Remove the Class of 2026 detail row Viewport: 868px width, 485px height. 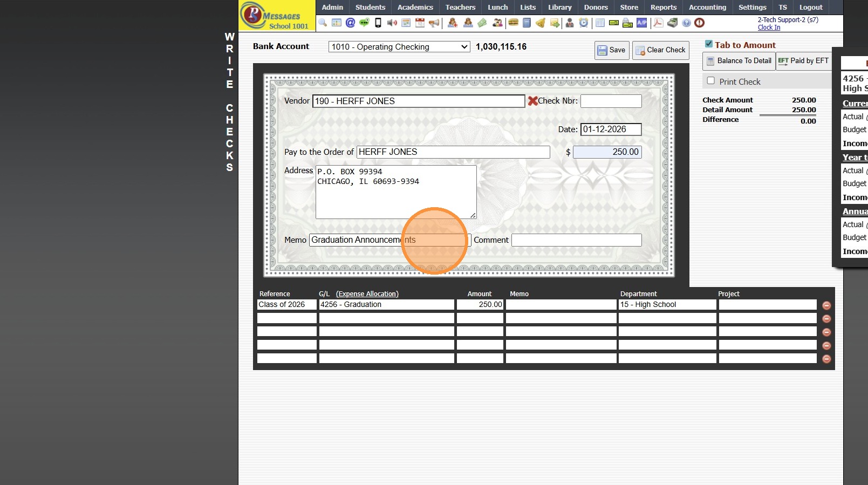coord(826,305)
